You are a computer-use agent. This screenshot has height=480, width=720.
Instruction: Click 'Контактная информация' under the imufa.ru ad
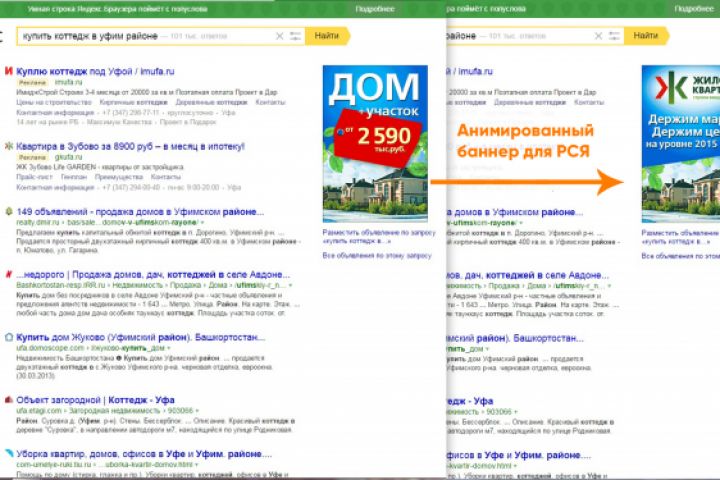click(55, 113)
